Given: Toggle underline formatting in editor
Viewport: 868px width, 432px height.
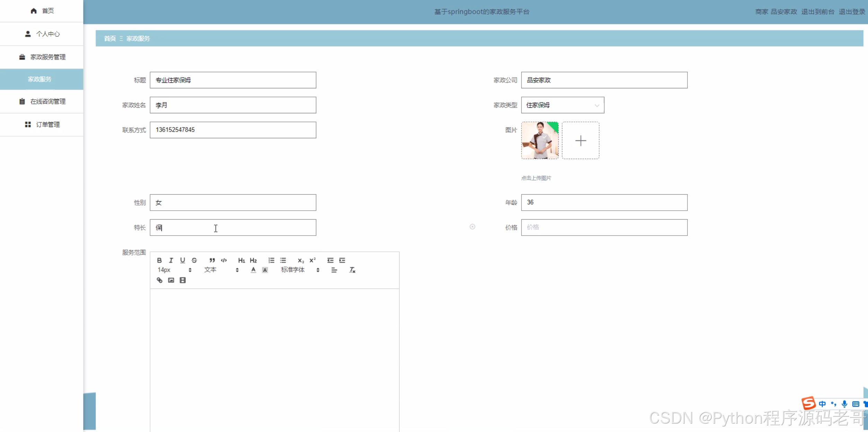Looking at the screenshot, I should [183, 260].
